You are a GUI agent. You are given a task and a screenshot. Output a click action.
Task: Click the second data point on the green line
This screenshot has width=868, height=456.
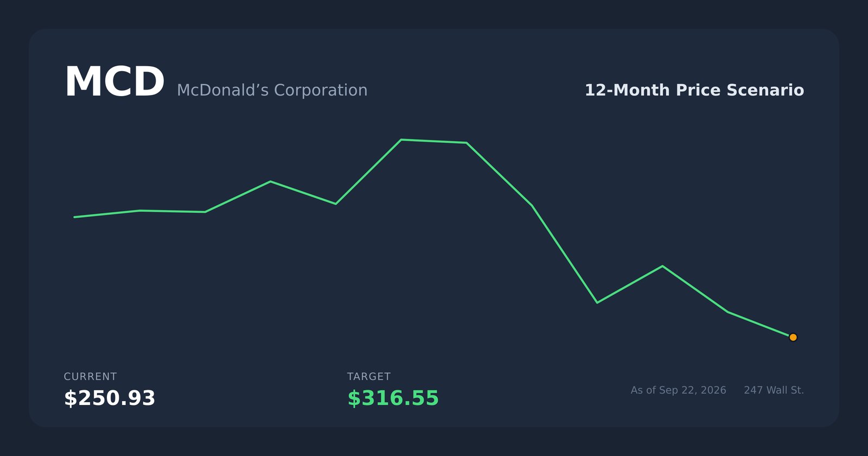140,211
